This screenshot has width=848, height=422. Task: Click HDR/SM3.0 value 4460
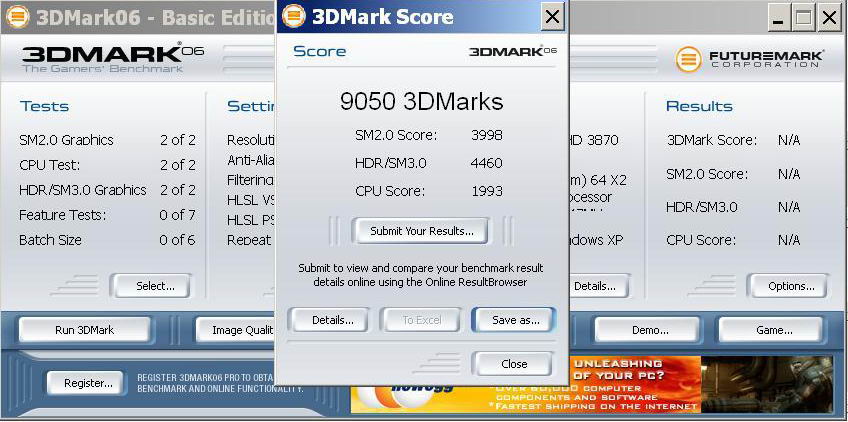click(x=486, y=163)
